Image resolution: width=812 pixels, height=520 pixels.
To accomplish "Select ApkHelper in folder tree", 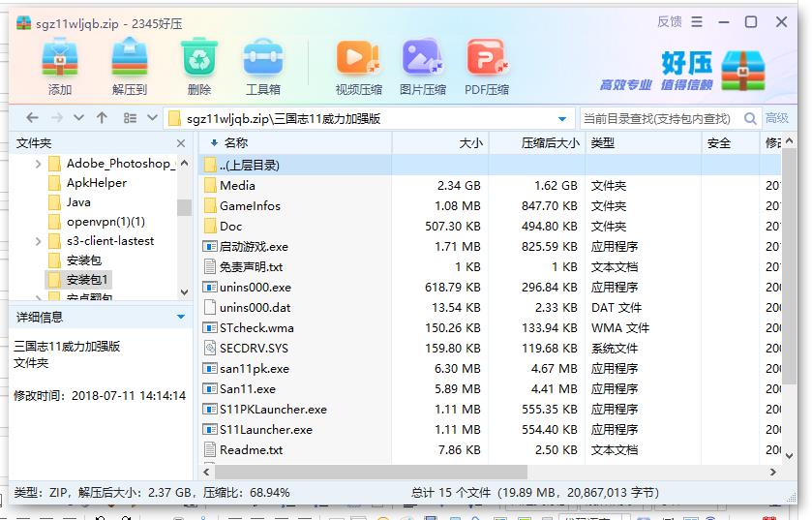I will pyautogui.click(x=97, y=183).
